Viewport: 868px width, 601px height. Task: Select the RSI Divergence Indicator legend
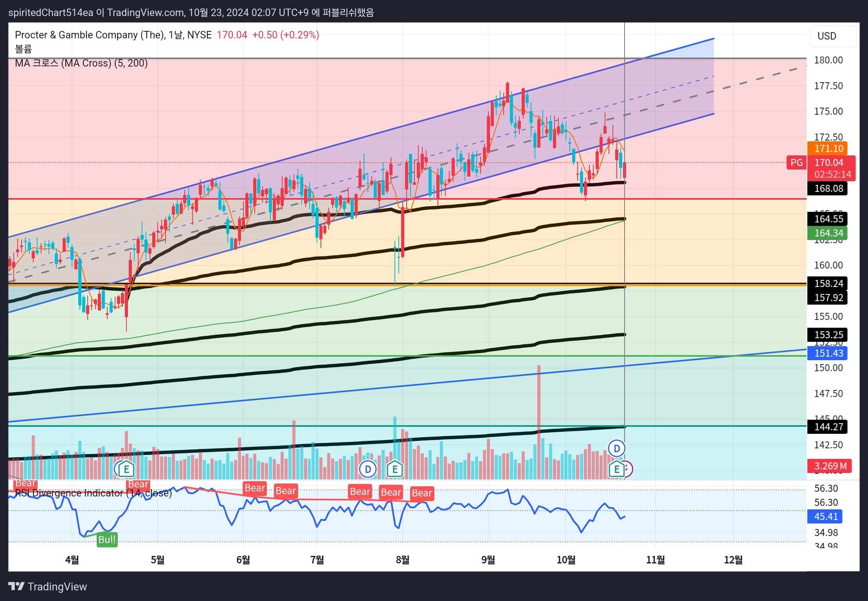[93, 493]
